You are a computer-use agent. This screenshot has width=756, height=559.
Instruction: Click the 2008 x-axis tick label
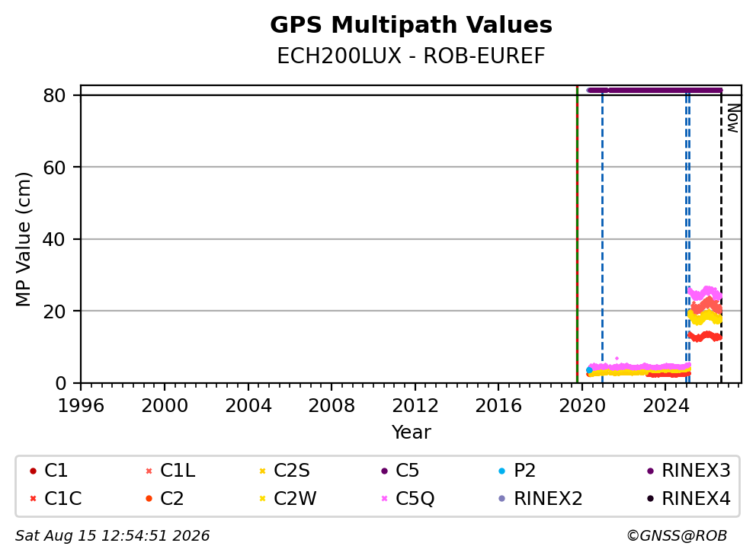click(x=332, y=406)
